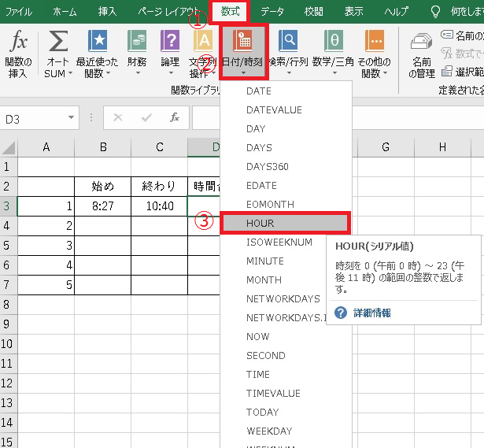This screenshot has height=448, width=484.
Task: Open the 論理 logical functions icon
Action: pyautogui.click(x=170, y=41)
